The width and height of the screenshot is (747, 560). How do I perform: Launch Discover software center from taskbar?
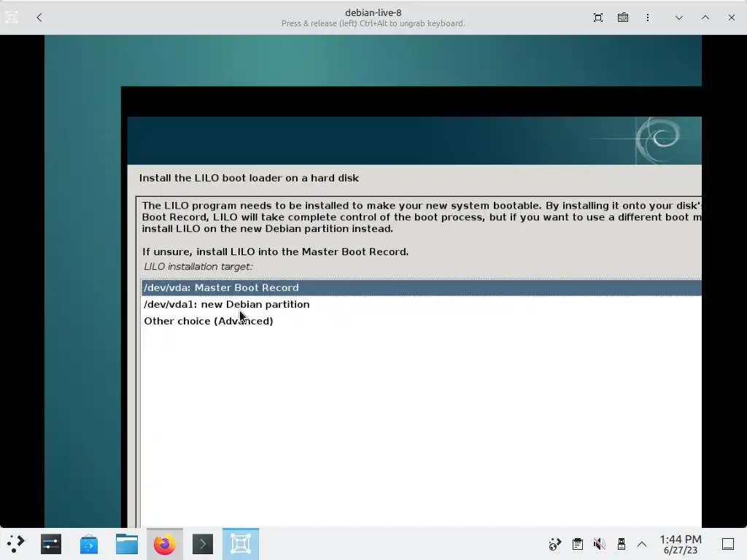88,544
